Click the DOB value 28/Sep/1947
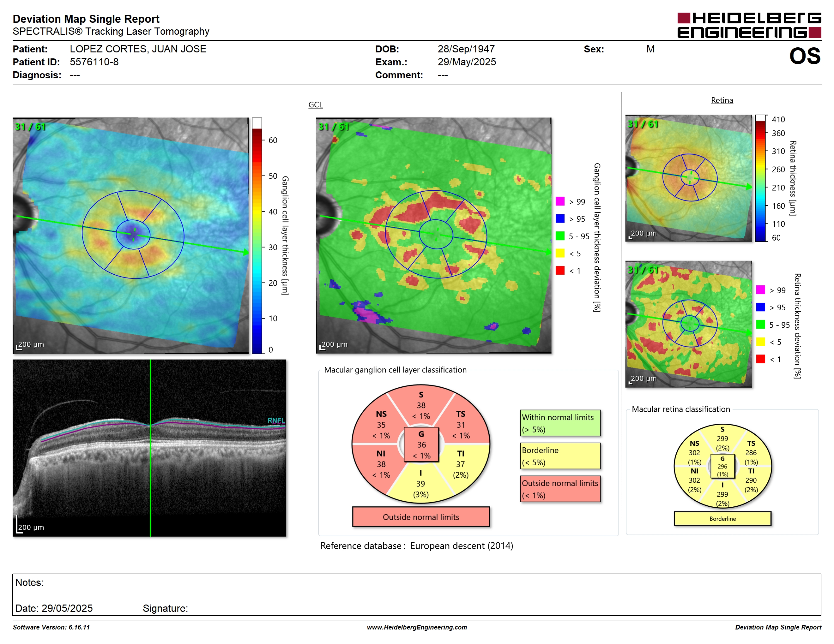Image resolution: width=834 pixels, height=644 pixels. (x=466, y=49)
